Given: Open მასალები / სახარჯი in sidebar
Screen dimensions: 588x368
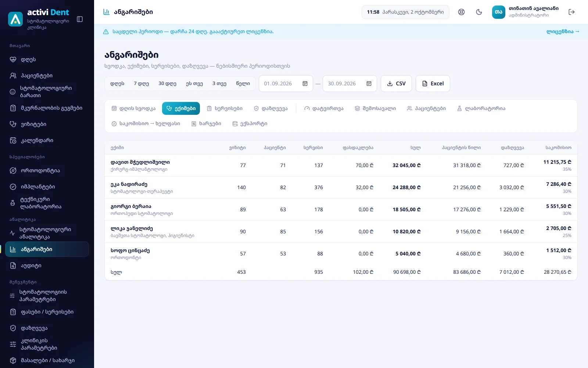Looking at the screenshot, I should [x=47, y=361].
